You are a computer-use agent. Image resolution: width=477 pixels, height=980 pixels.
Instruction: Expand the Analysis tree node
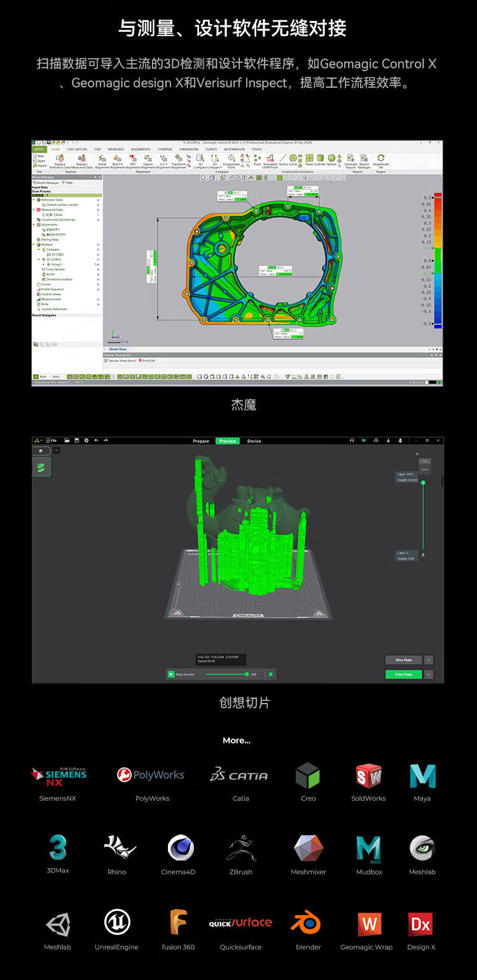pos(34,245)
